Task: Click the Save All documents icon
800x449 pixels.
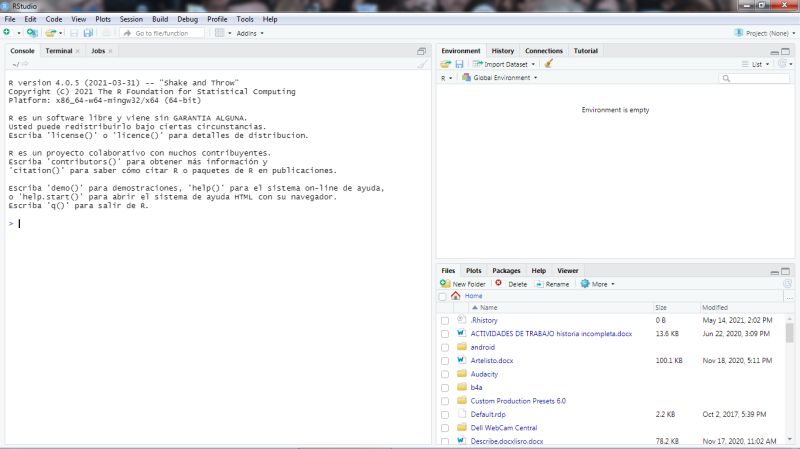Action: (x=88, y=33)
